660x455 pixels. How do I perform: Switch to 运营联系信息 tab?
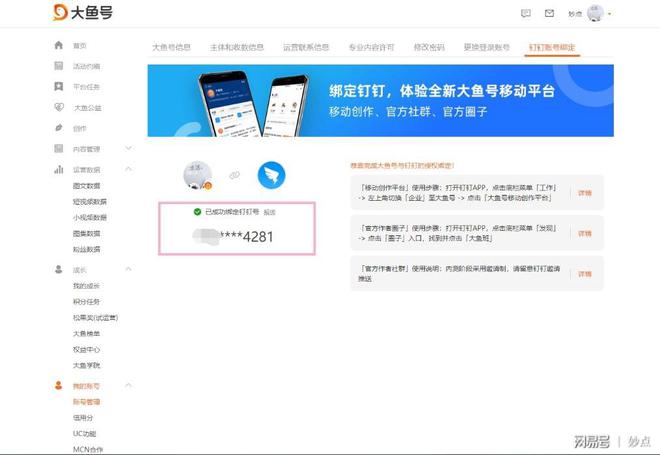(x=306, y=47)
